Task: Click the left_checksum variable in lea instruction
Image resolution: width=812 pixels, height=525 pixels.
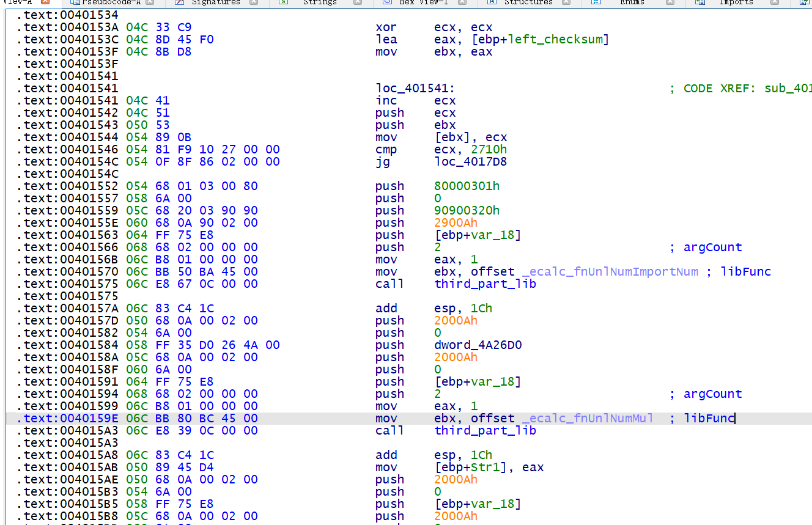Action: 563,40
